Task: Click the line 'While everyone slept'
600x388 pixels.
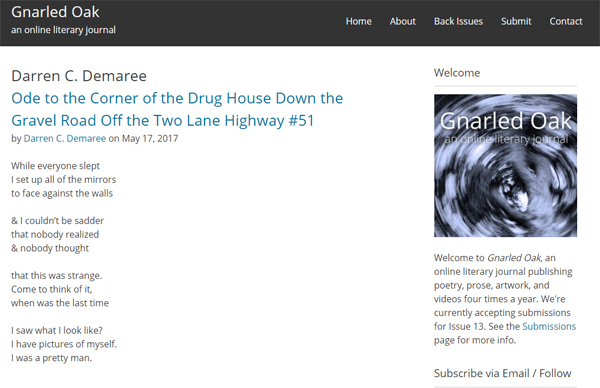Action: click(55, 166)
